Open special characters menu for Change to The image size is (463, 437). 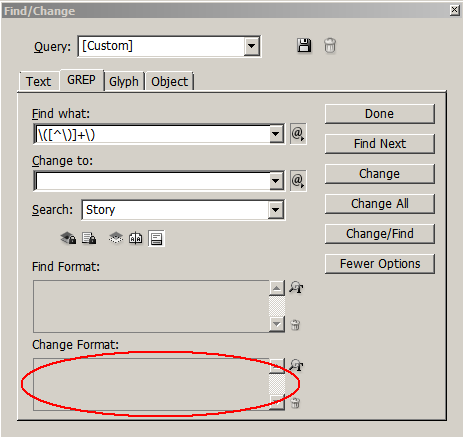click(x=298, y=181)
